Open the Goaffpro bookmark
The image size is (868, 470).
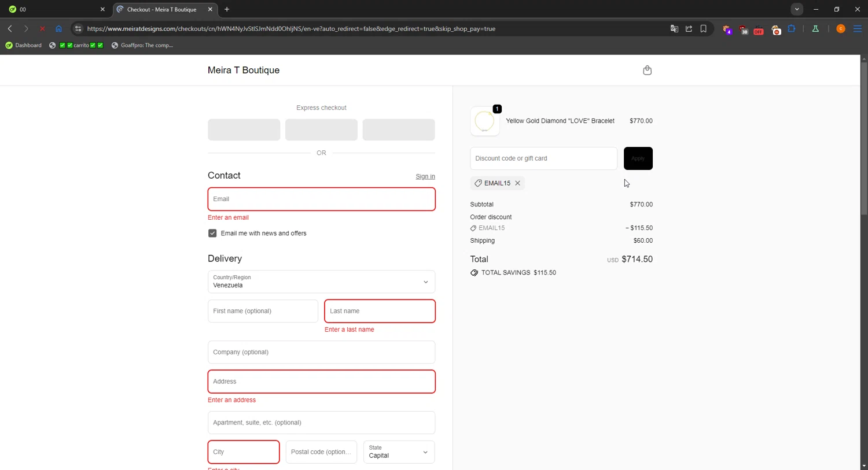click(142, 45)
